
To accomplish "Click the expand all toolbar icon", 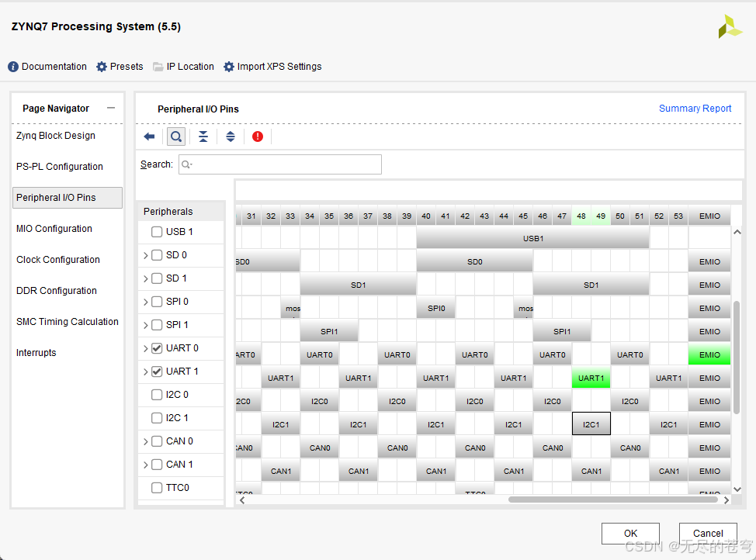I will 231,137.
